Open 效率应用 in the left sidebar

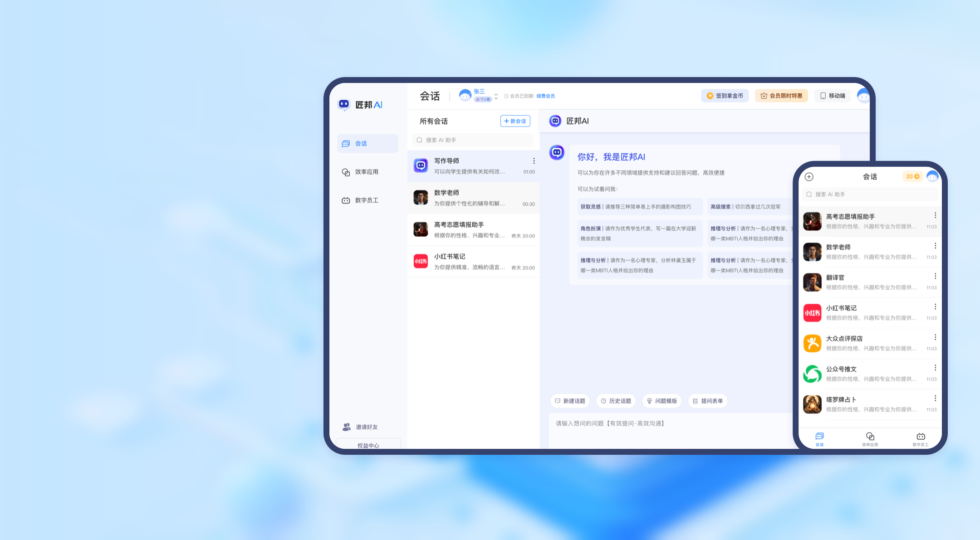click(367, 172)
